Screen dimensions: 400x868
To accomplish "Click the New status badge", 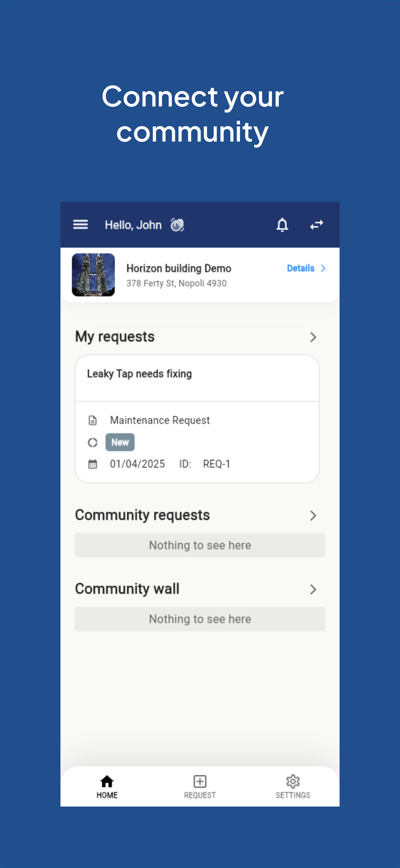I will coord(120,442).
